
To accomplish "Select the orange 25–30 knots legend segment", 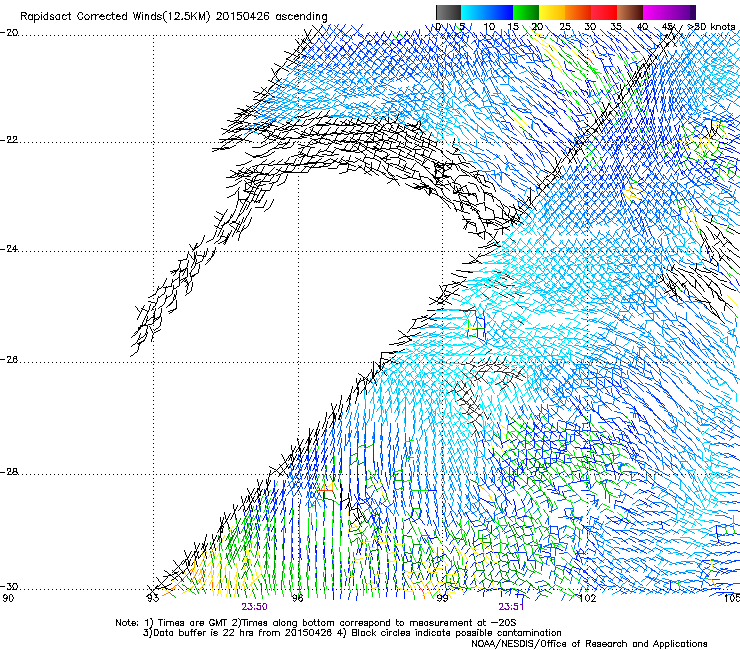I will click(578, 12).
